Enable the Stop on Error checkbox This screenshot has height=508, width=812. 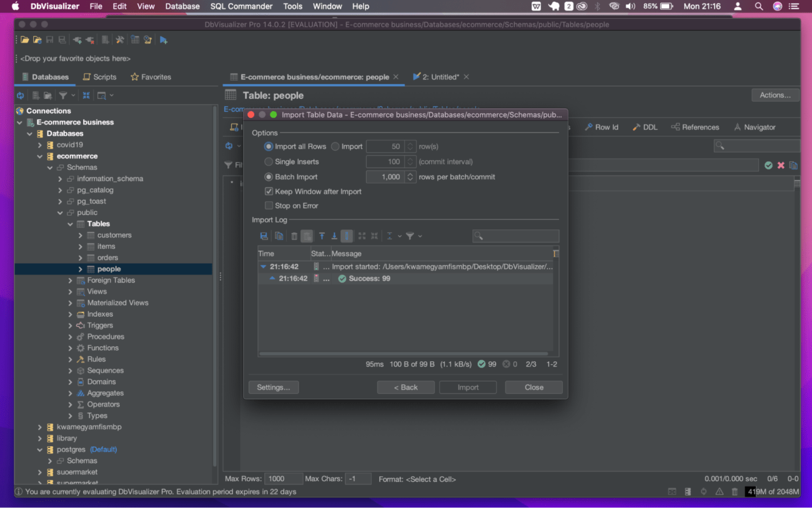tap(269, 205)
